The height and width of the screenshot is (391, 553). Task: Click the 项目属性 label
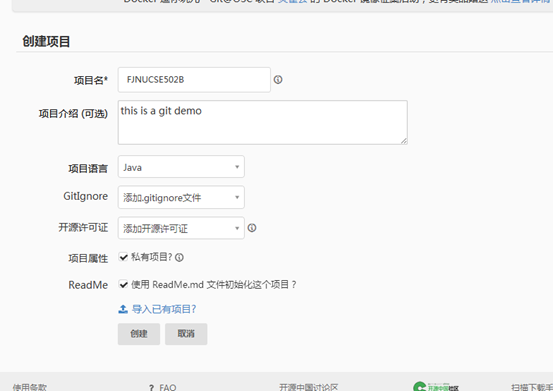tap(88, 258)
